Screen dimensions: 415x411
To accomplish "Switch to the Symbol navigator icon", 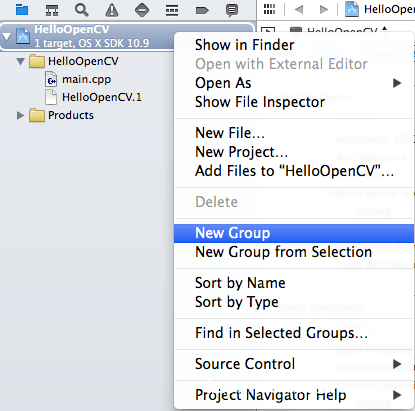I will point(52,10).
